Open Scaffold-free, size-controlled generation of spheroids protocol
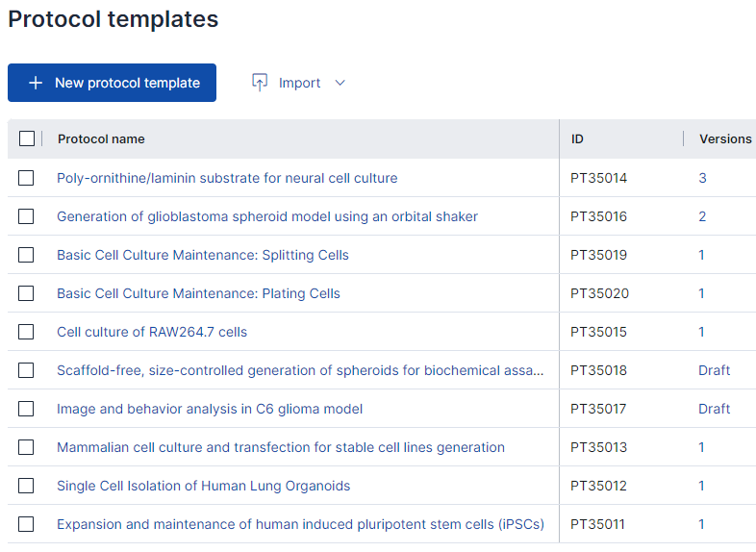The image size is (756, 552). pyautogui.click(x=300, y=370)
